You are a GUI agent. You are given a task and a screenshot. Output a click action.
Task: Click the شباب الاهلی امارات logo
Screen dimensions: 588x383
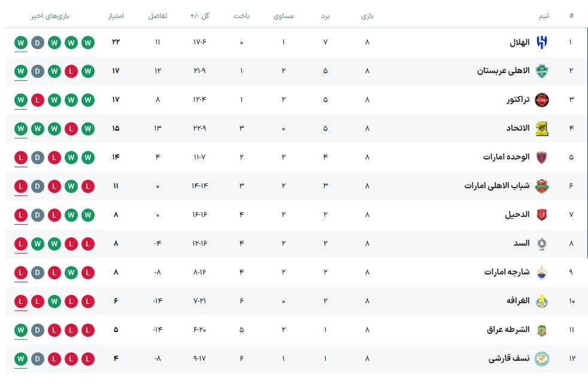point(541,186)
